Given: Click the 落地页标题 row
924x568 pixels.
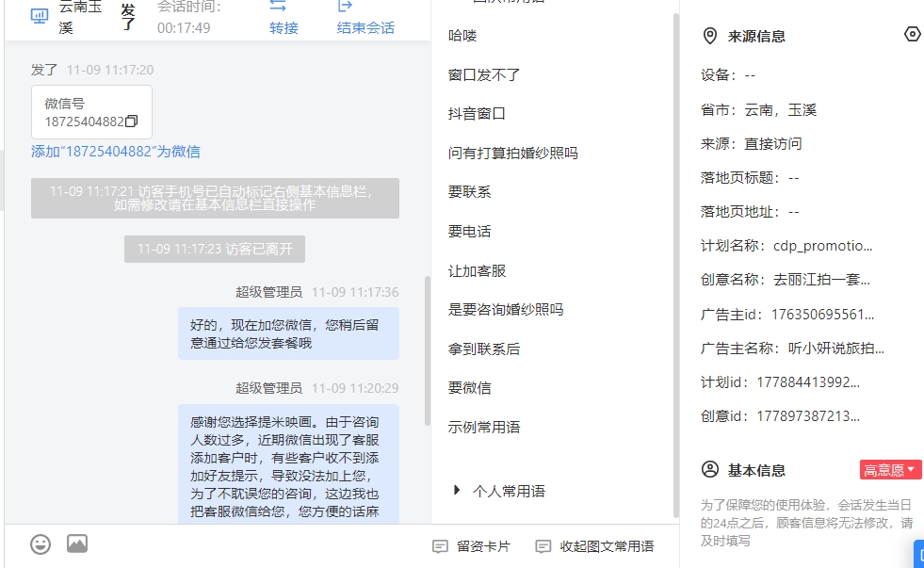Looking at the screenshot, I should pos(750,177).
